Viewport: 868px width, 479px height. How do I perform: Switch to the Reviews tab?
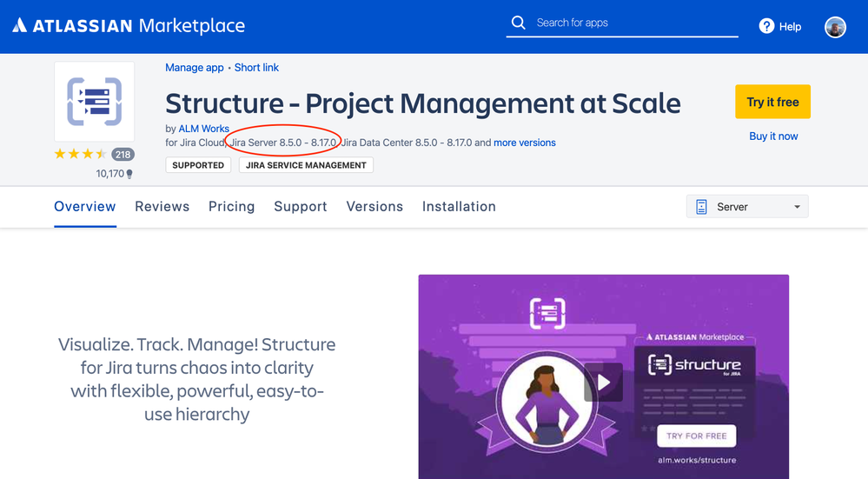[162, 207]
